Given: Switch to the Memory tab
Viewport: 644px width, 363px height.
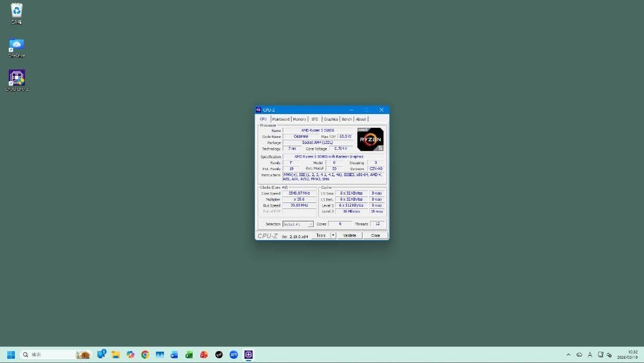Looking at the screenshot, I should click(299, 119).
